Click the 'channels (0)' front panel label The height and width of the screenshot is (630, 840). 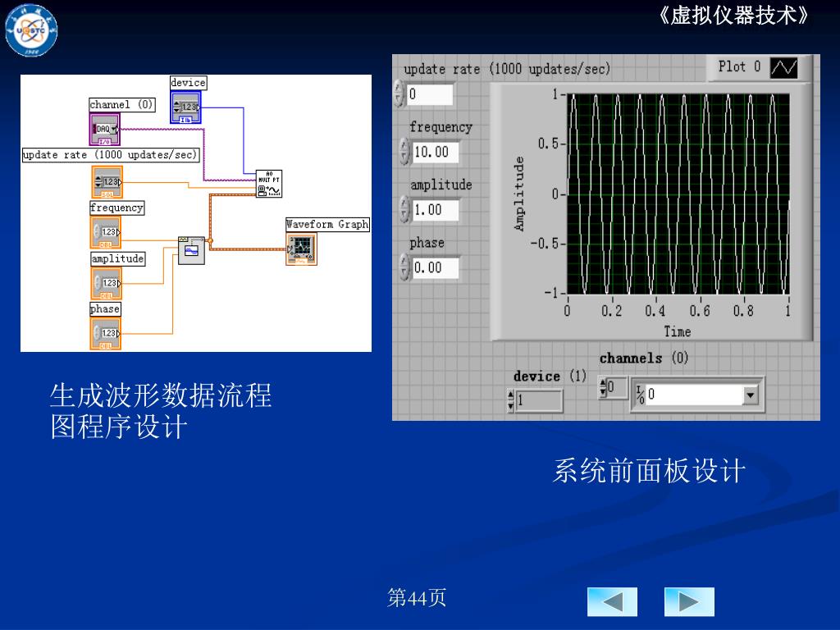tap(644, 358)
